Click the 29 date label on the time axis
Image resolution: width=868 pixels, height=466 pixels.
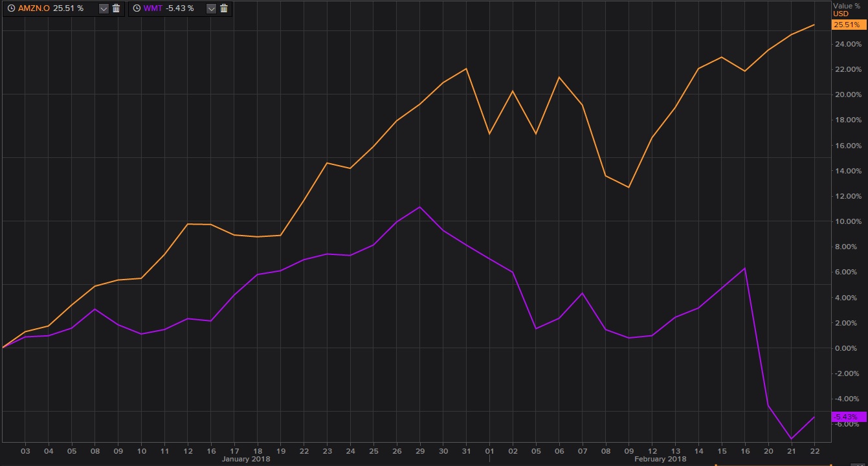420,450
